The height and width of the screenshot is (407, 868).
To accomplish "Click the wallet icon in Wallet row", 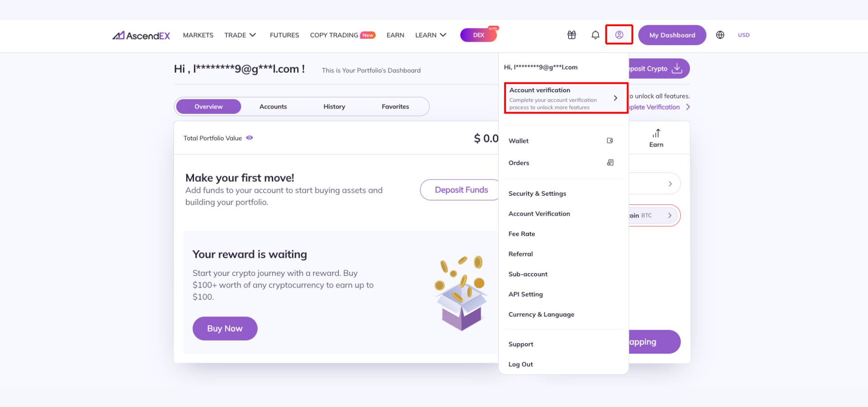I will (610, 141).
